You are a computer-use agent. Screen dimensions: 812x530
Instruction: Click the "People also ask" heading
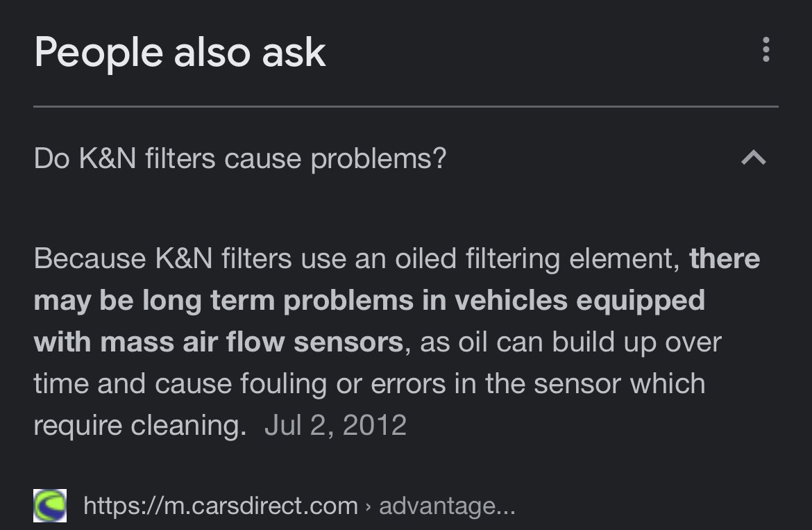180,52
